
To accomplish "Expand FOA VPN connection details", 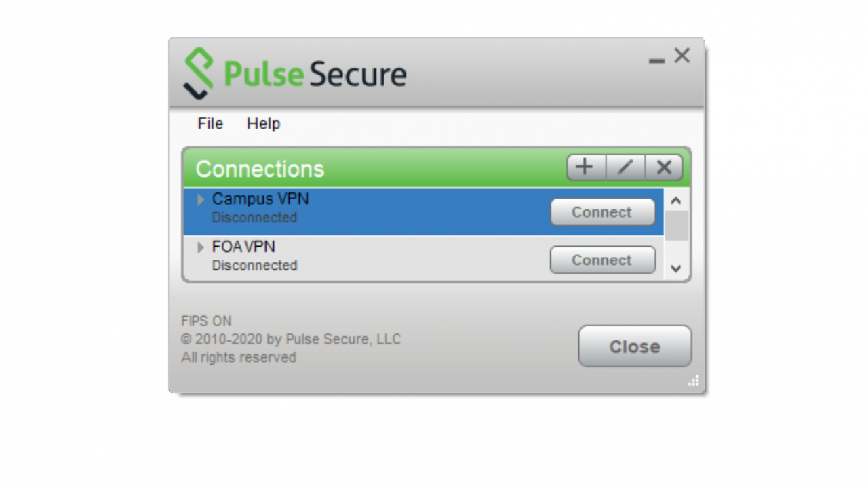I will (201, 247).
